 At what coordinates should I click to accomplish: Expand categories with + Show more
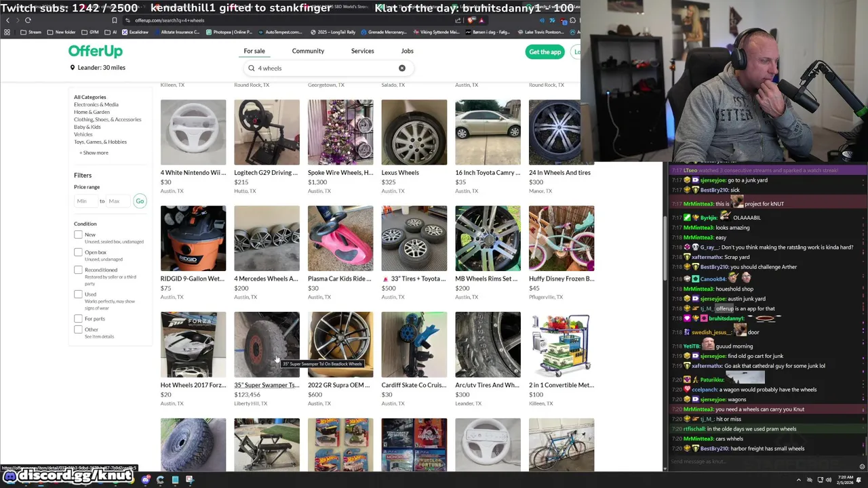[x=94, y=152]
